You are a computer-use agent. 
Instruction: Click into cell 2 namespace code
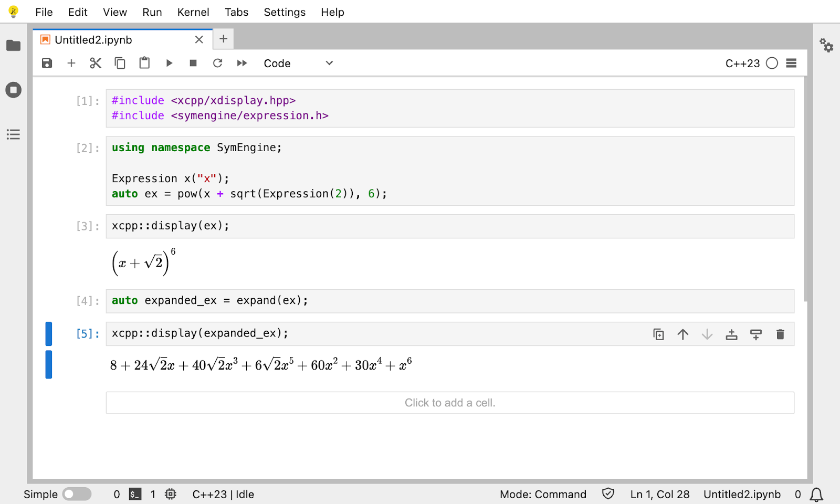[450, 171]
